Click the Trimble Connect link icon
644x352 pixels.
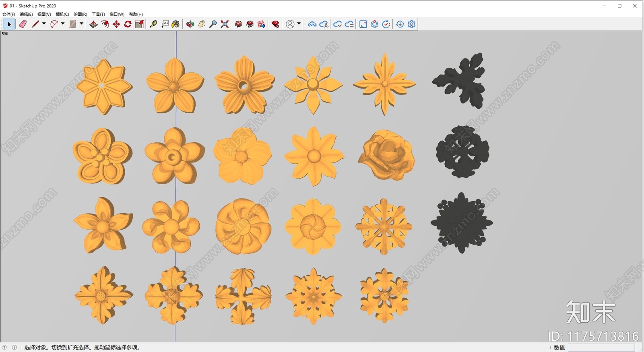point(312,24)
